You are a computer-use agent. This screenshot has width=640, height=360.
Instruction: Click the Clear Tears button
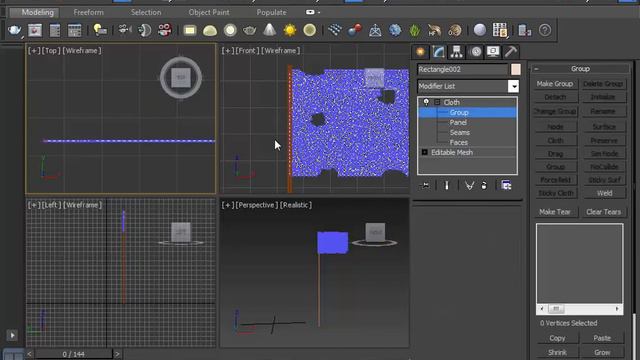coord(603,212)
